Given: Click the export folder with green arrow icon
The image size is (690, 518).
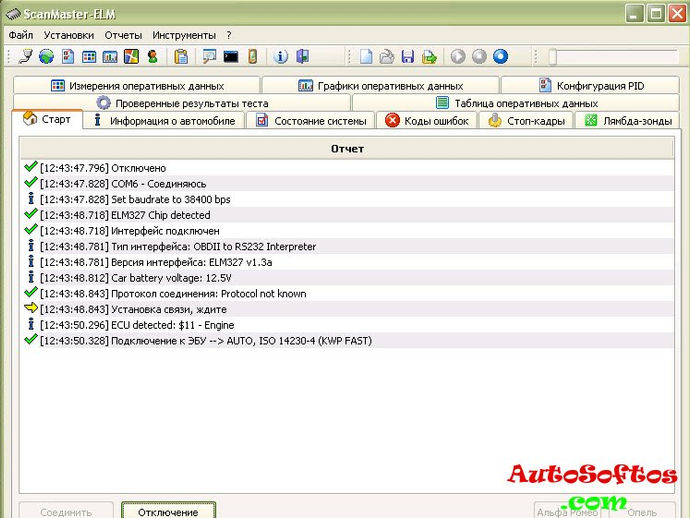Looking at the screenshot, I should coord(429,57).
